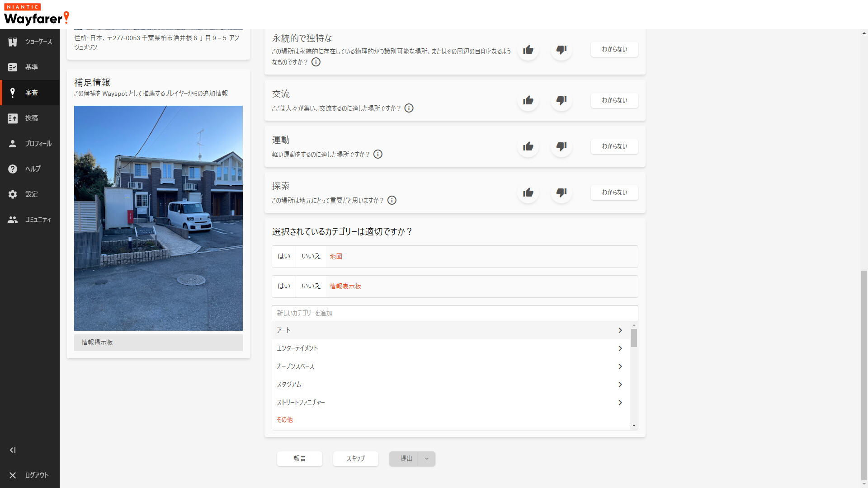Screen dimensions: 868x488
Task: Click the page vertical scrollbar thumb
Action: point(864,376)
